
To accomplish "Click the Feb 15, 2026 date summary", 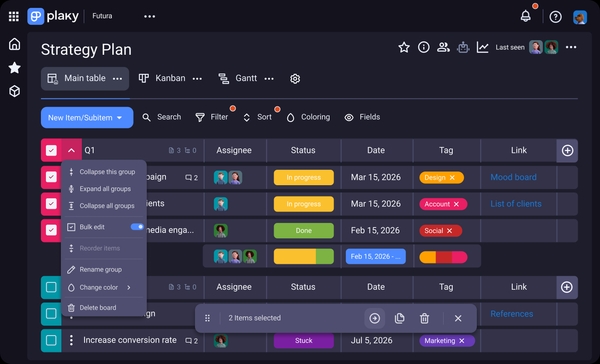I will 376,256.
